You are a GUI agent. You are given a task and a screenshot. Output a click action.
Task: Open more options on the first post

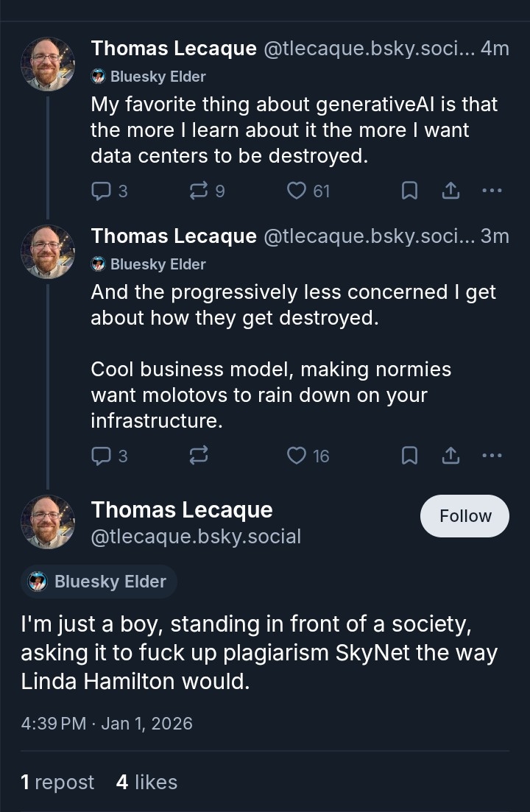(x=492, y=191)
